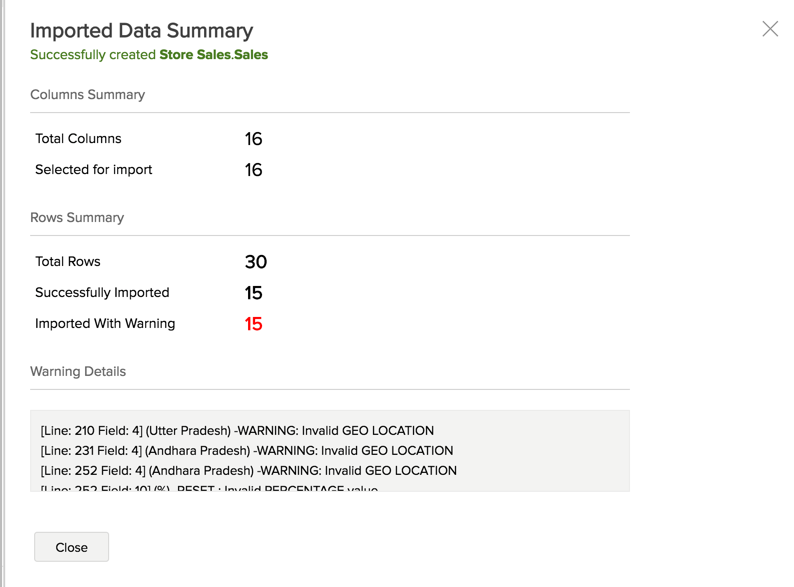794x587 pixels.
Task: Close the dialog with the X icon
Action: tap(769, 29)
